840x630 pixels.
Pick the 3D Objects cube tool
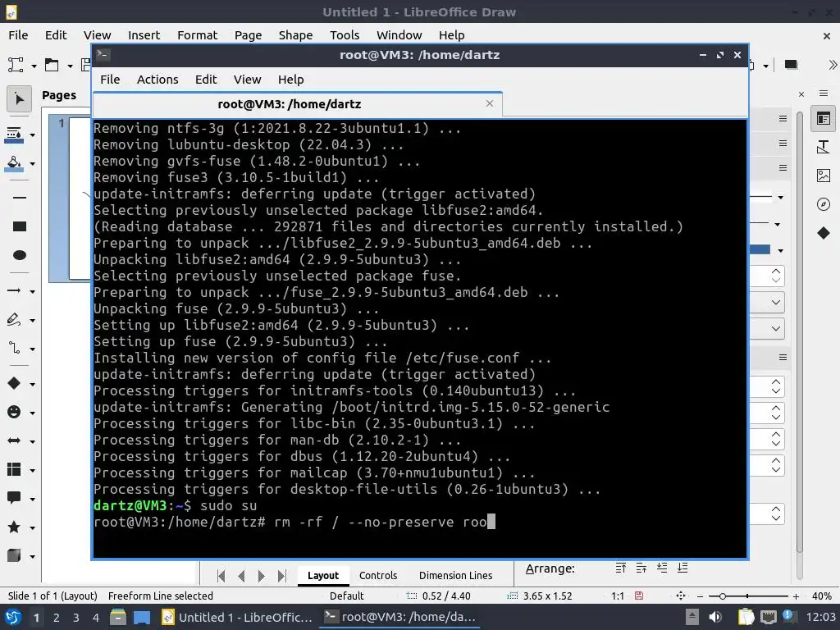pyautogui.click(x=15, y=555)
